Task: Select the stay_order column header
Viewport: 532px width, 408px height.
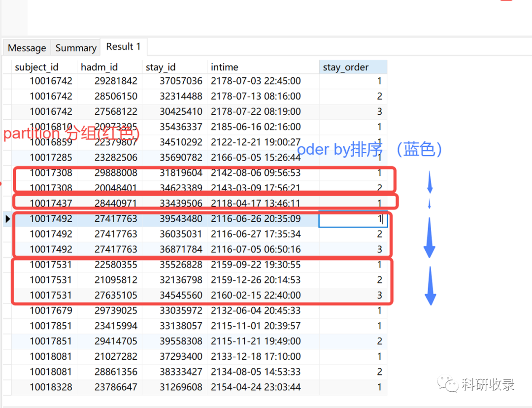Action: tap(353, 67)
